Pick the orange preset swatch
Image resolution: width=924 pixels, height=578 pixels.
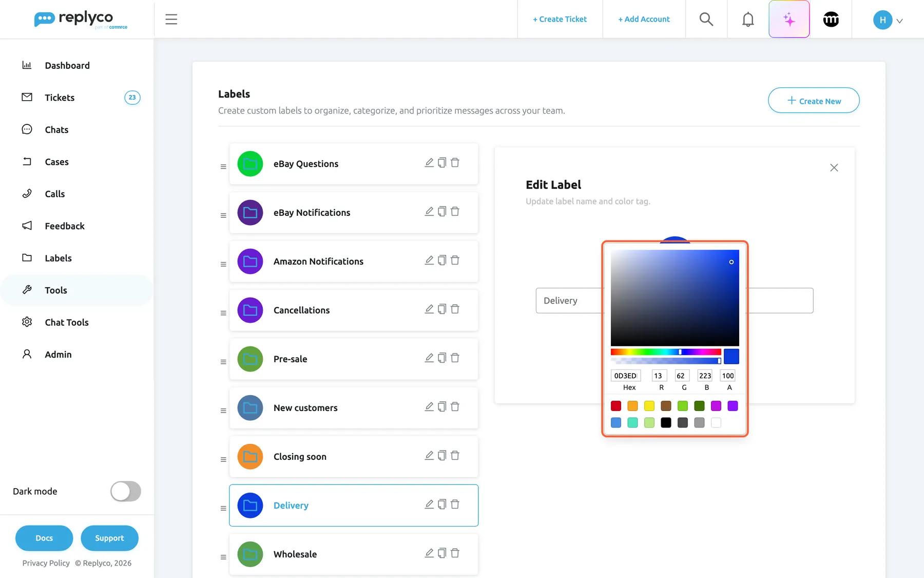[632, 406]
